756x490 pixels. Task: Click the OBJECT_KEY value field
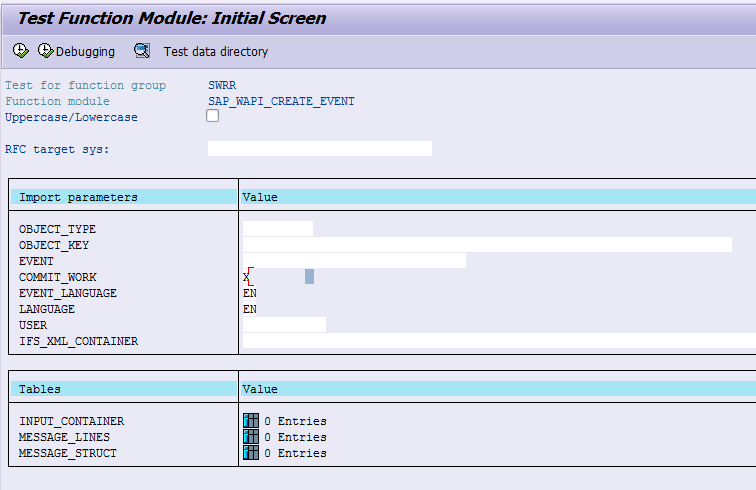487,245
